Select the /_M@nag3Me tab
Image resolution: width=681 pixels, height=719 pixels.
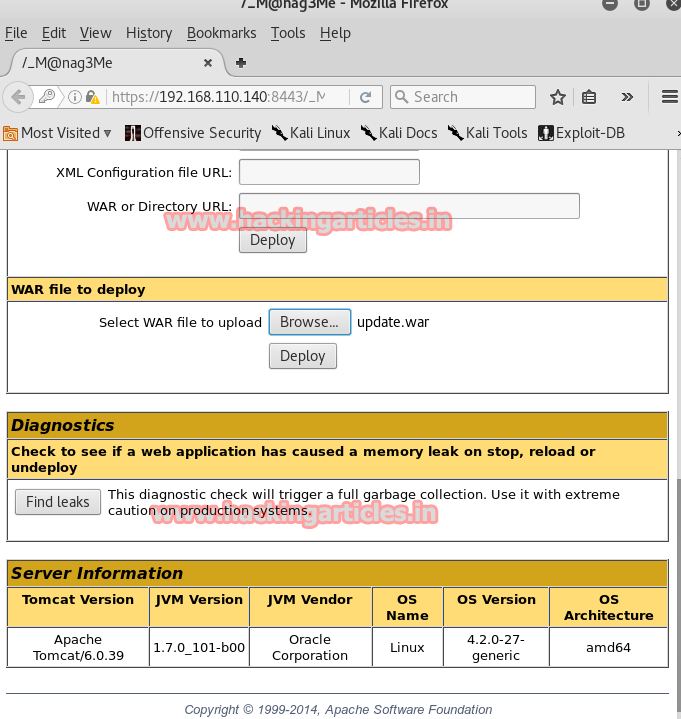pyautogui.click(x=112, y=63)
